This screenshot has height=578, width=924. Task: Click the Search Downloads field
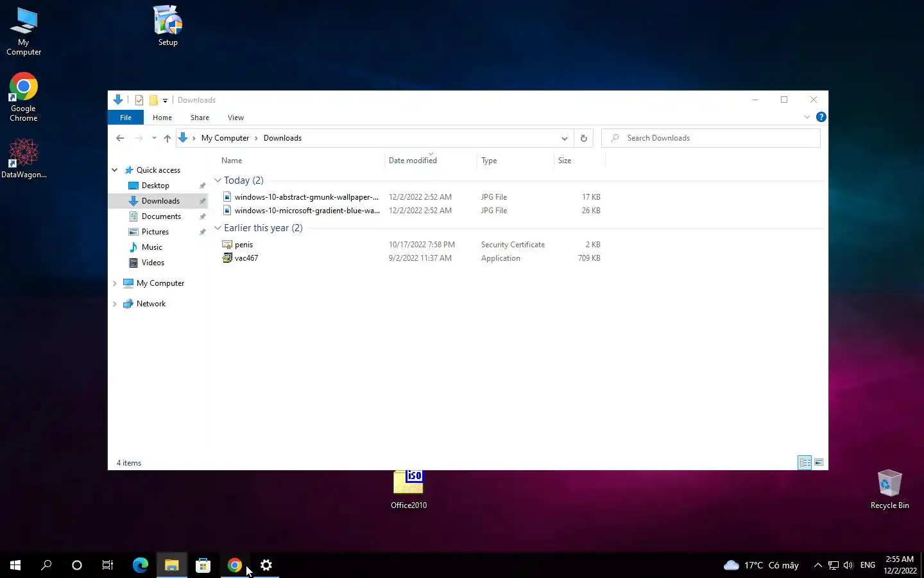point(711,138)
